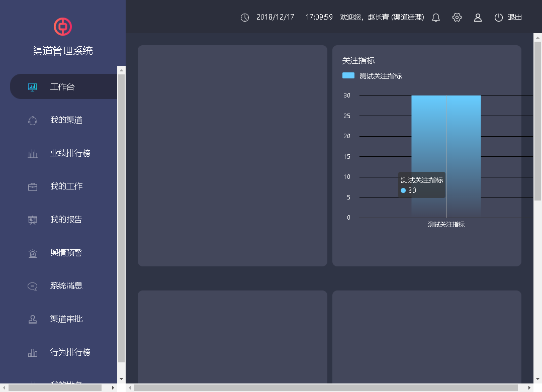
Task: Click the 行为排行榜 column chart icon
Action: pos(33,353)
